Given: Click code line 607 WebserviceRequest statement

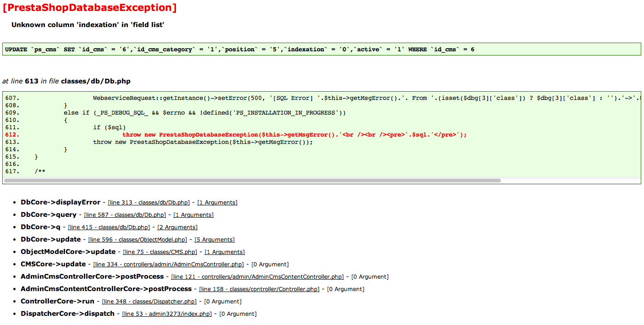Looking at the screenshot, I should pos(367,98).
